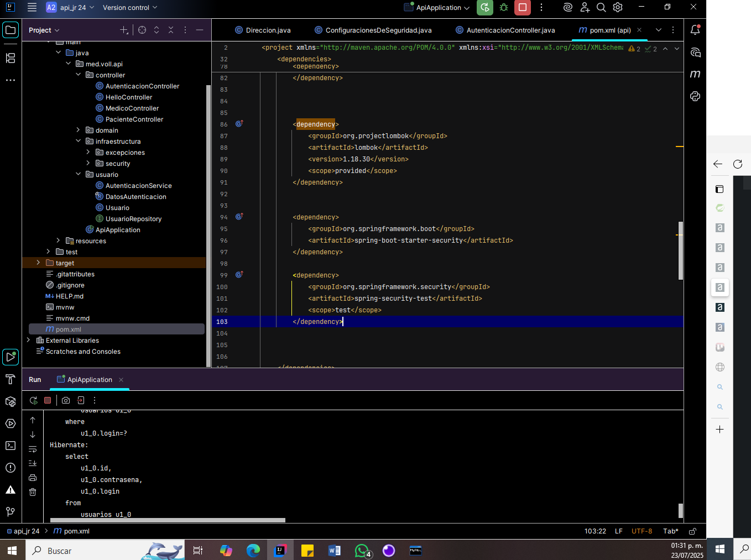The width and height of the screenshot is (751, 560).
Task: Toggle scroll to end in Run console
Action: click(33, 463)
